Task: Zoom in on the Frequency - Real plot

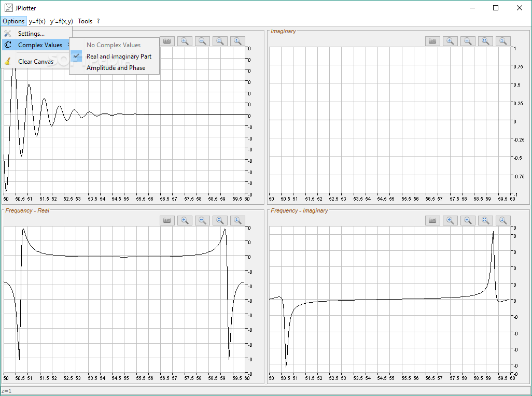Action: [x=185, y=220]
